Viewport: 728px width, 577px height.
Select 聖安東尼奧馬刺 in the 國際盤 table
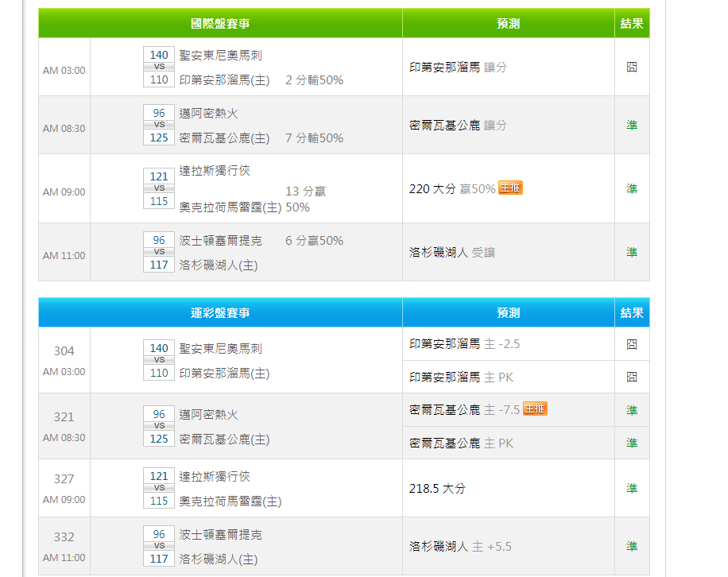pyautogui.click(x=220, y=56)
